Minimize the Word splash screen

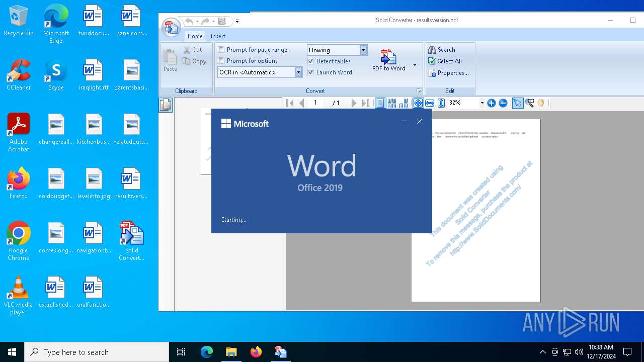click(405, 121)
